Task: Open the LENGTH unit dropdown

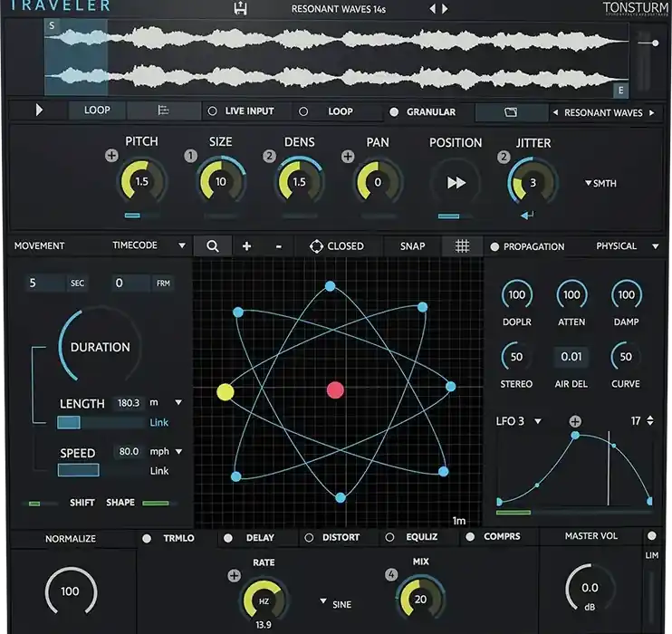Action: tap(178, 402)
